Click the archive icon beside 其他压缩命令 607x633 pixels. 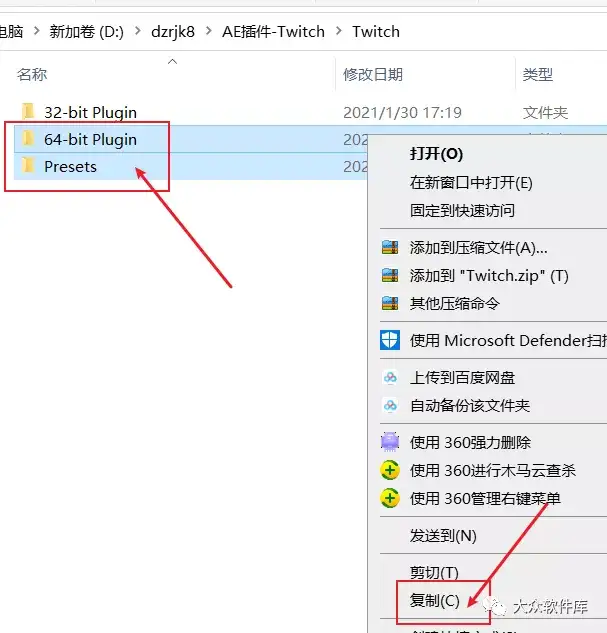pyautogui.click(x=390, y=303)
